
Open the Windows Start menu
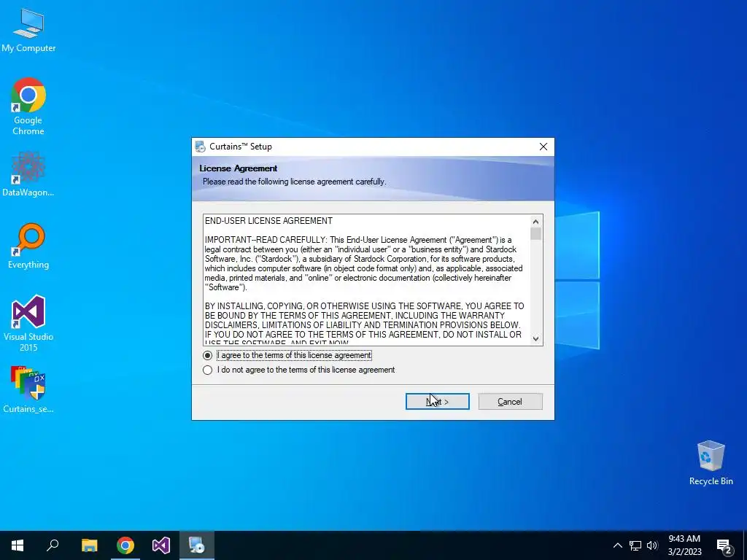18,545
